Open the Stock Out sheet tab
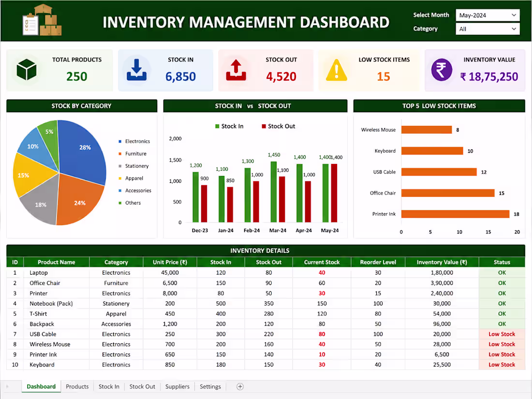Screen dimensions: 532x399 142,386
